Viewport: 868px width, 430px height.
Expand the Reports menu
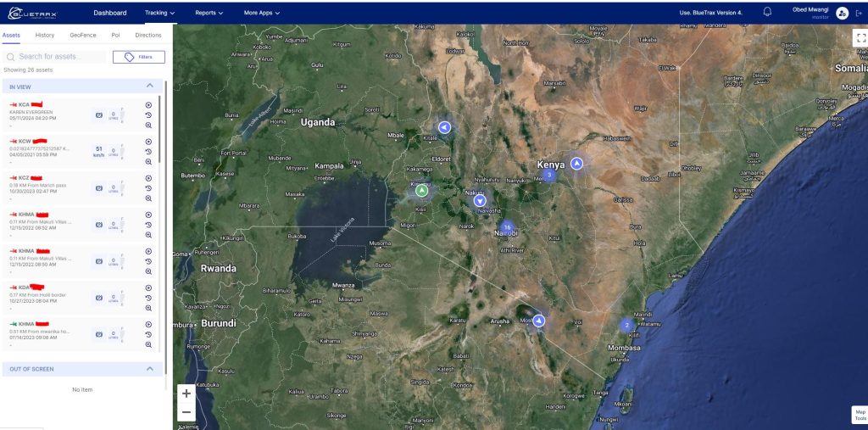tap(209, 14)
